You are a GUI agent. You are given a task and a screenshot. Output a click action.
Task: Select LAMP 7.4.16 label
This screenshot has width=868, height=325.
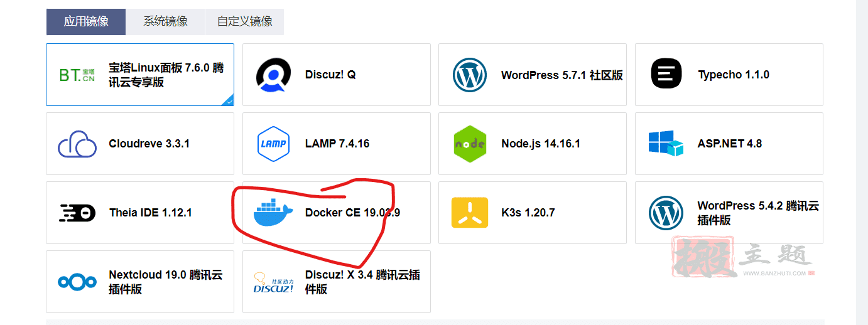[x=337, y=144]
